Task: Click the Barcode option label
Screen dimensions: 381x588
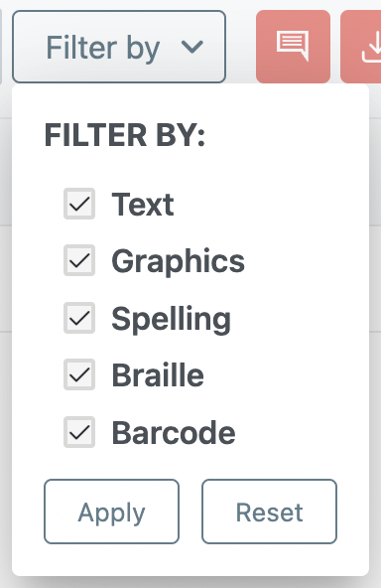Action: pos(174,432)
